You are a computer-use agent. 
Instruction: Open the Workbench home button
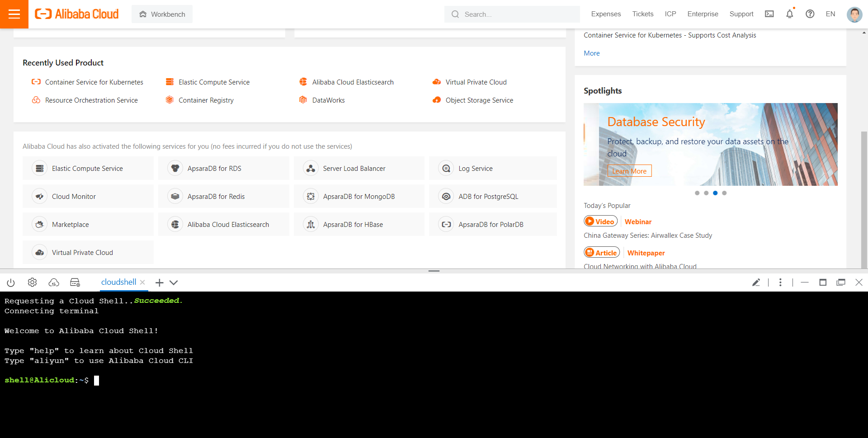[x=162, y=14]
